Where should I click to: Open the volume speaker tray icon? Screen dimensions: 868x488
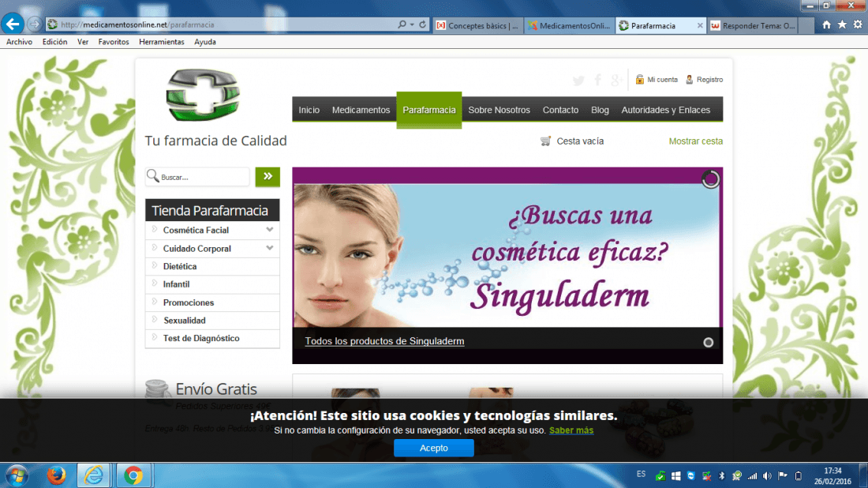point(767,476)
